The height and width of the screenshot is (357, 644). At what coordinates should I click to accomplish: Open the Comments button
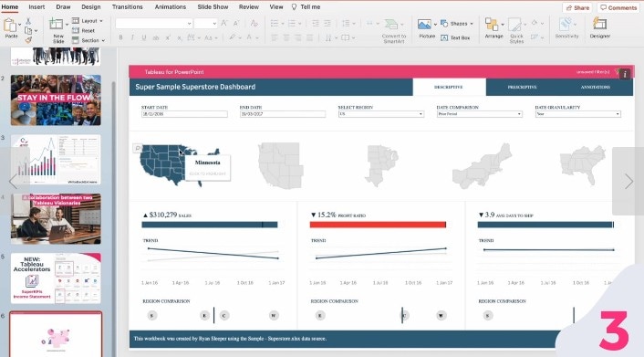618,7
